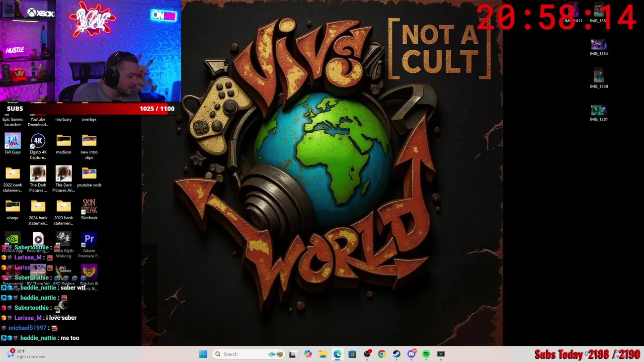This screenshot has height=362, width=644.
Task: Select the 2022 bank statement folder
Action: [13, 179]
